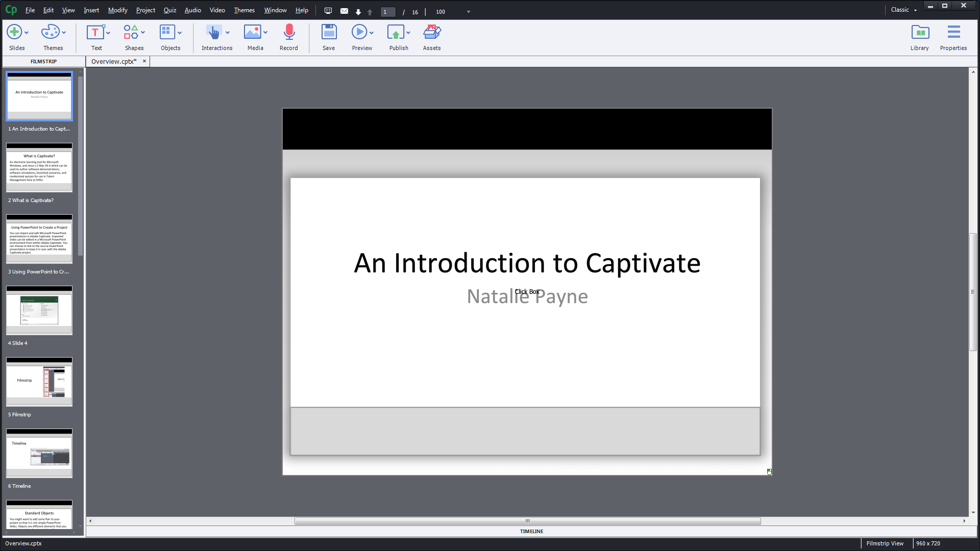Open the Quiz menu
The height and width of the screenshot is (551, 980).
click(x=170, y=10)
